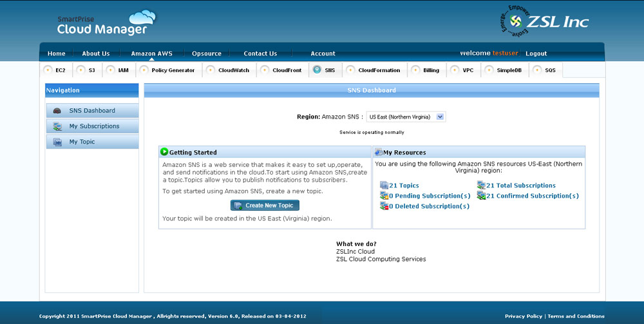Go to SNS Dashboard in navigation
644x324 pixels.
[92, 111]
